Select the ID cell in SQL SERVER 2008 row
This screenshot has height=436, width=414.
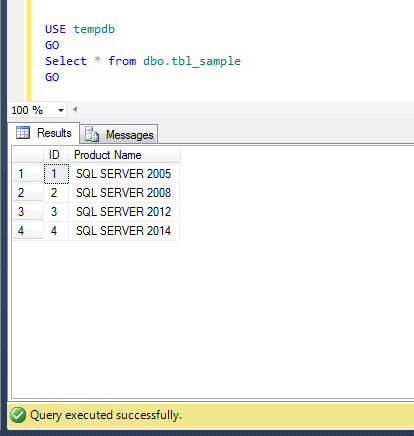coord(56,192)
